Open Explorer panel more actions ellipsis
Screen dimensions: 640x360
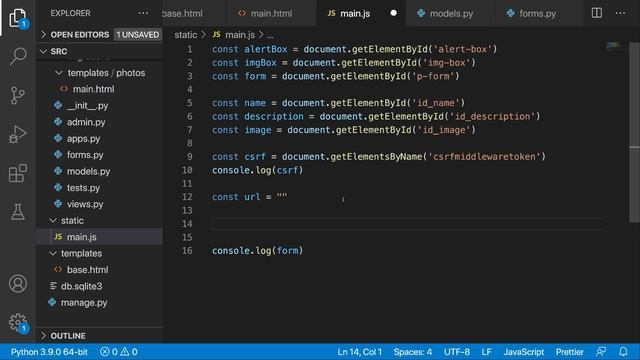(143, 13)
